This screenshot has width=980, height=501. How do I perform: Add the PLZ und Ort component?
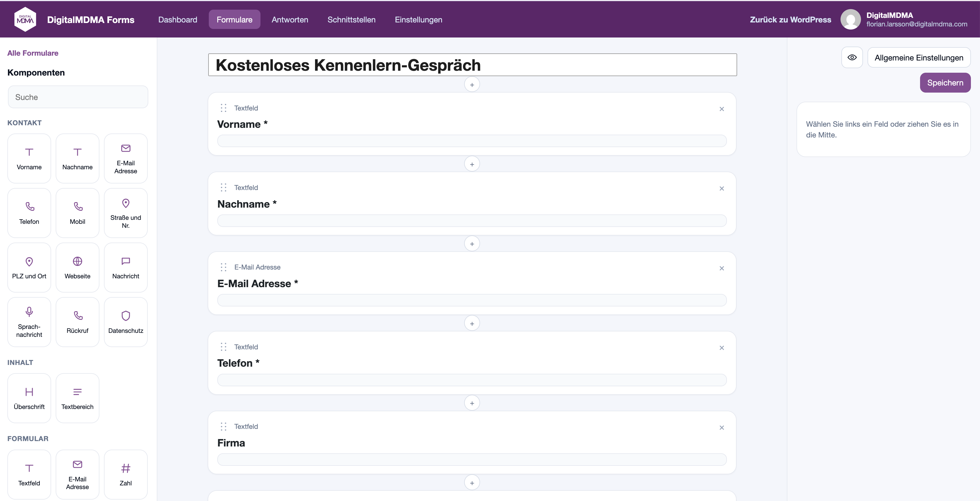point(29,268)
